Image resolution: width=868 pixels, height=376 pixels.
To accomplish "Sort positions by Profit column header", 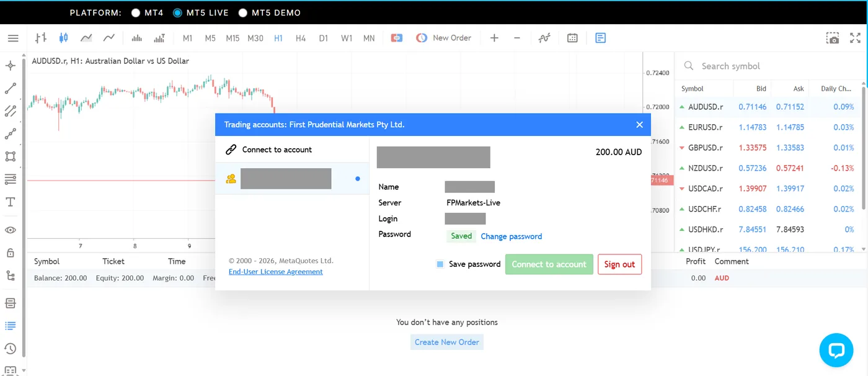I will pos(696,261).
